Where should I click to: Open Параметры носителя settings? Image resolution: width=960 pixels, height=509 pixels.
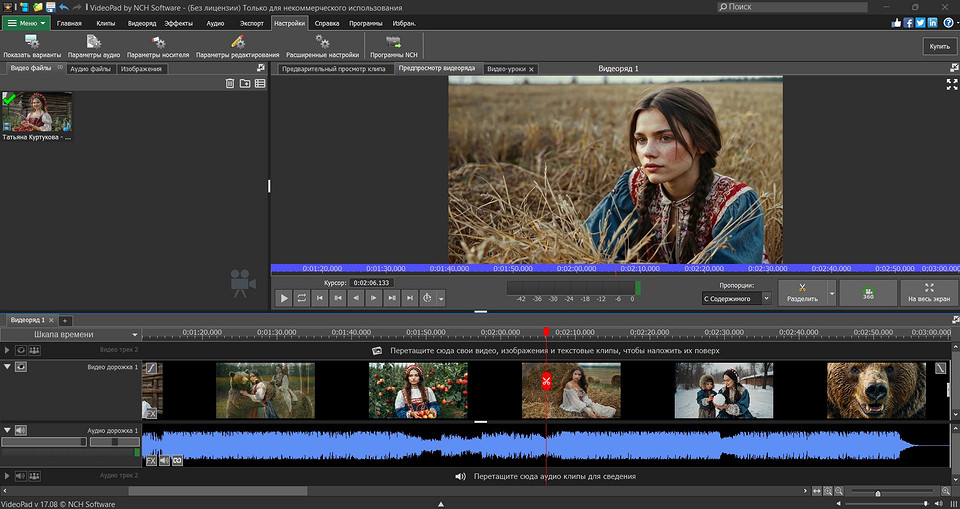158,46
